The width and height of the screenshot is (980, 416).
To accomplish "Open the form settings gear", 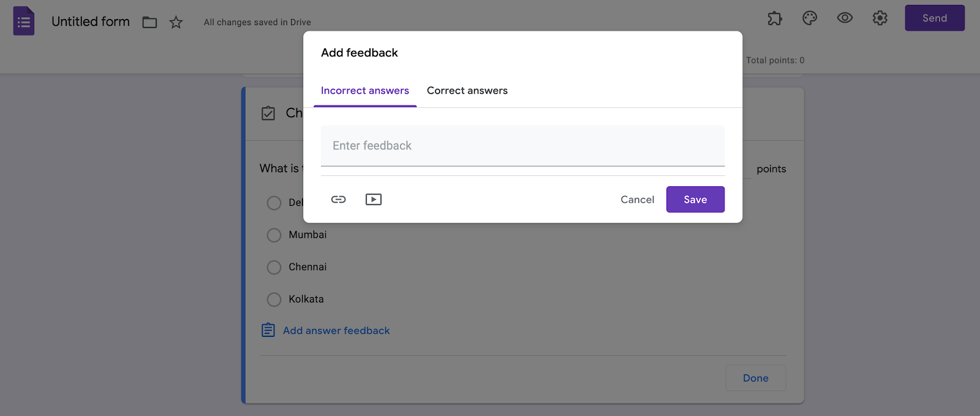I will tap(880, 18).
